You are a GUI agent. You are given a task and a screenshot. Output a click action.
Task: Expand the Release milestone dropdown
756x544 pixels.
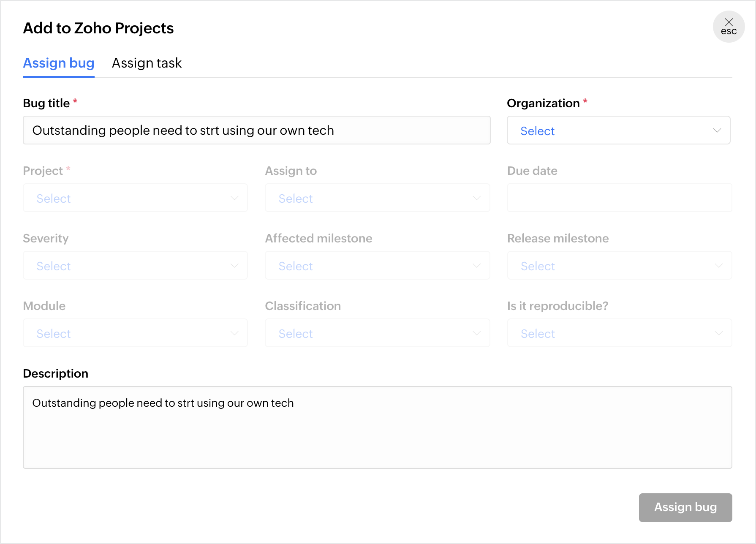(619, 266)
